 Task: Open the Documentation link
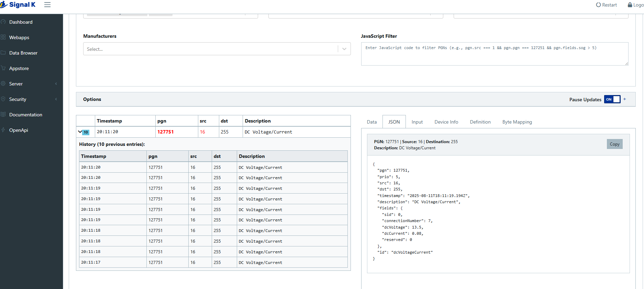[26, 115]
